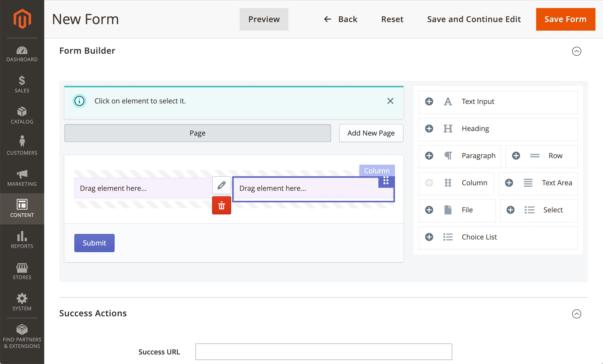Viewport: 603px width, 364px height.
Task: Delete column using red trash icon
Action: [221, 206]
